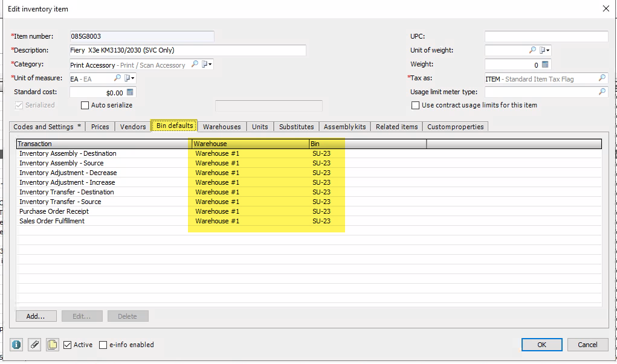Open the Category lookup magnifier
Screen dimensions: 617x364
coord(195,64)
